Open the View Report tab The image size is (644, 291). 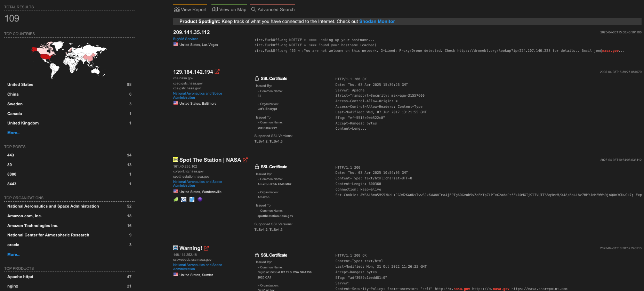point(190,9)
